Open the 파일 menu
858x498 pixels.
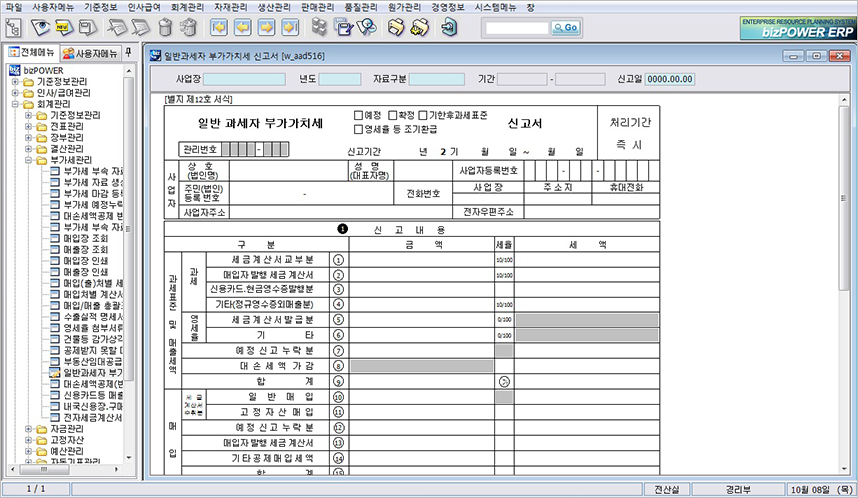point(14,7)
